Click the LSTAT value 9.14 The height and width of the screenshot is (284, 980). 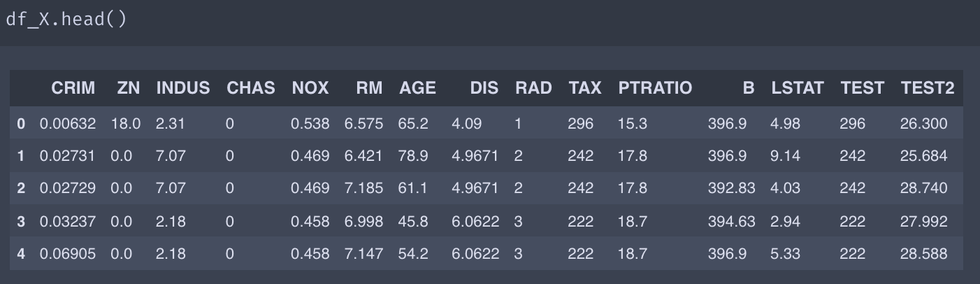(785, 156)
